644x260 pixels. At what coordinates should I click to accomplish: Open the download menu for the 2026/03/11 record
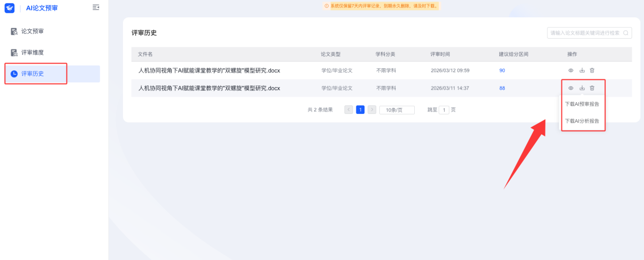(x=582, y=88)
